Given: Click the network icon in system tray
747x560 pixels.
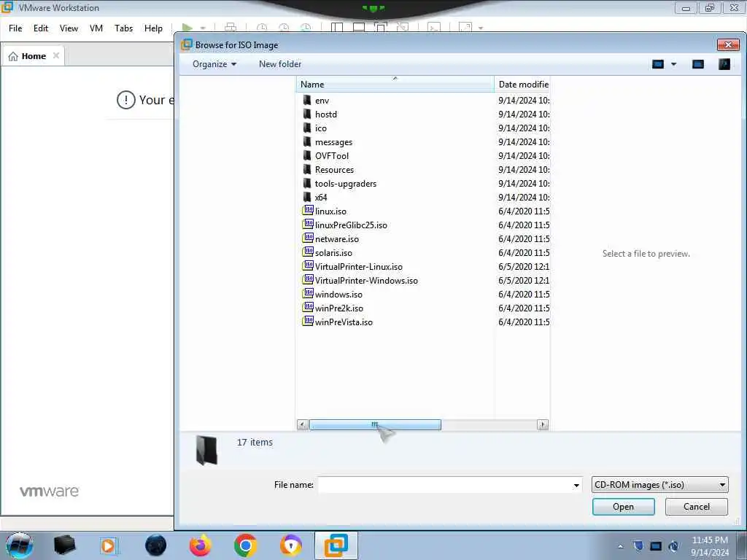Looking at the screenshot, I should click(x=656, y=546).
